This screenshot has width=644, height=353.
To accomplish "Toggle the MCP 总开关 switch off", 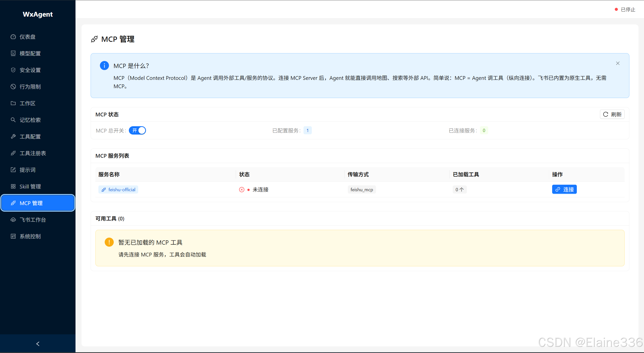I will click(137, 131).
